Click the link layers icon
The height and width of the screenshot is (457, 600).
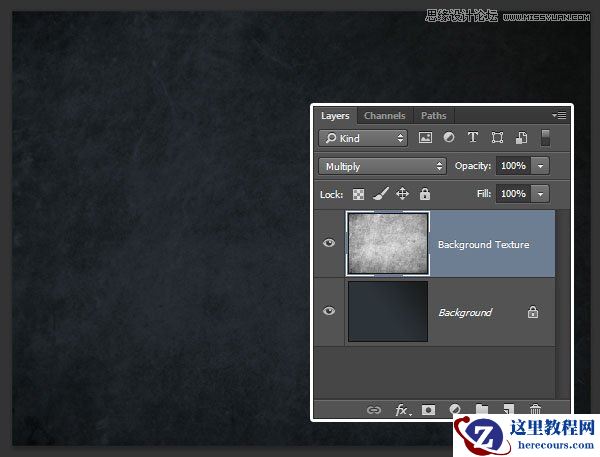pyautogui.click(x=373, y=410)
